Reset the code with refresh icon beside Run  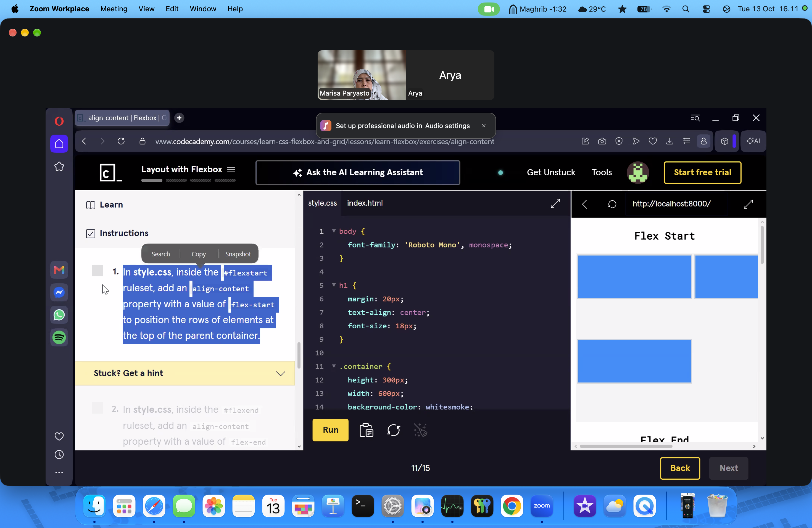[393, 430]
